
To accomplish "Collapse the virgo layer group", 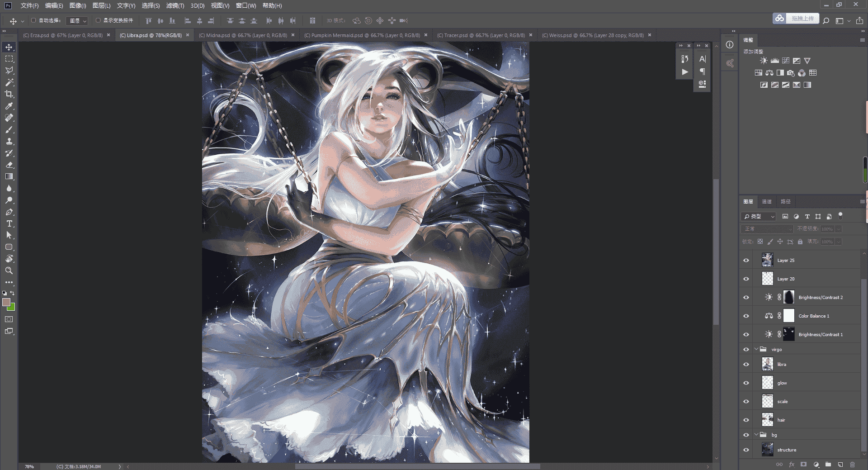I will pos(756,349).
